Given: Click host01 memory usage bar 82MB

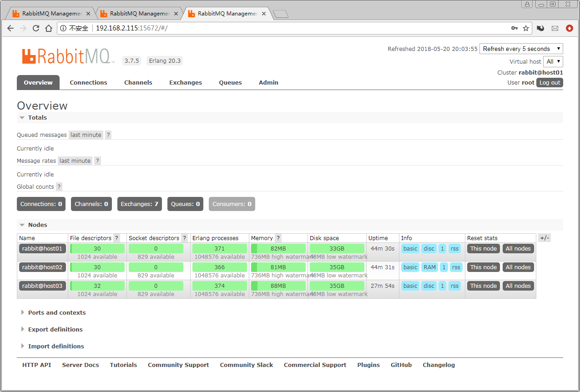Looking at the screenshot, I should click(x=278, y=249).
